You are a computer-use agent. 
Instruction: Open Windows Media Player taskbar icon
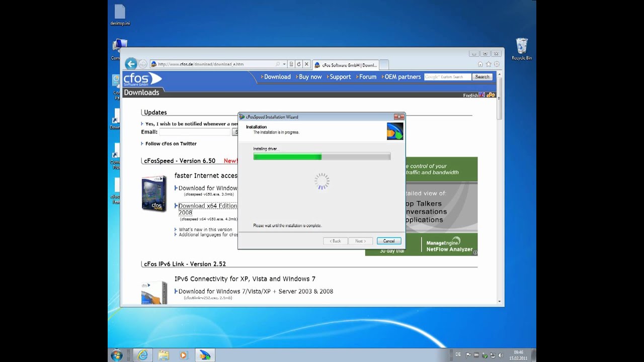pyautogui.click(x=183, y=355)
